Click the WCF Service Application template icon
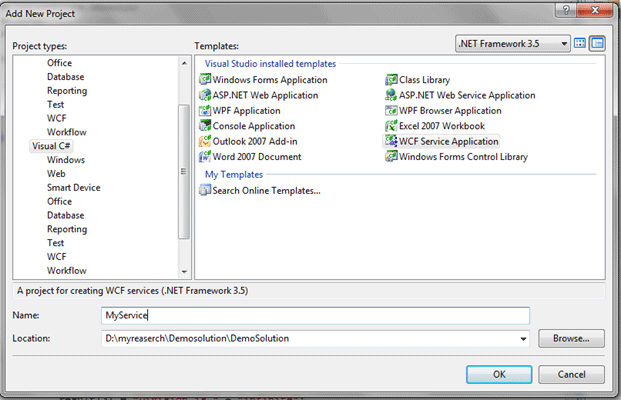The width and height of the screenshot is (621, 400). pos(391,141)
